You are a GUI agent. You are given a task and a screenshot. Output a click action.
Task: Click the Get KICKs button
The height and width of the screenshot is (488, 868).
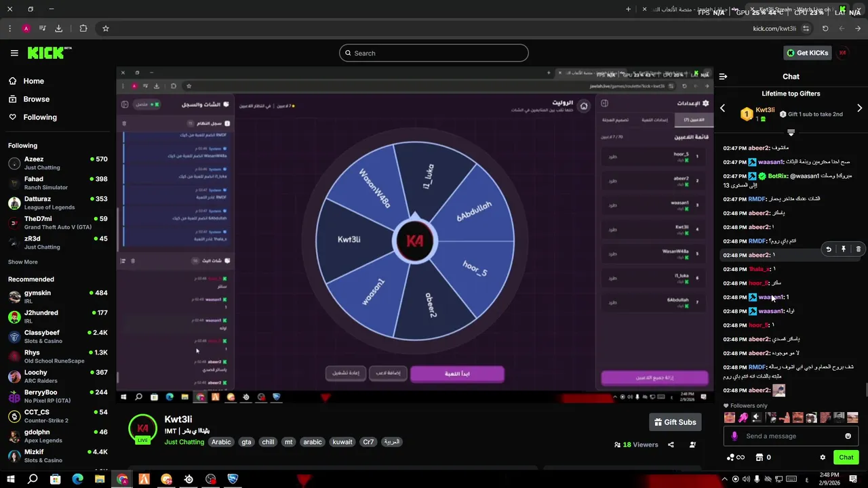coord(807,53)
